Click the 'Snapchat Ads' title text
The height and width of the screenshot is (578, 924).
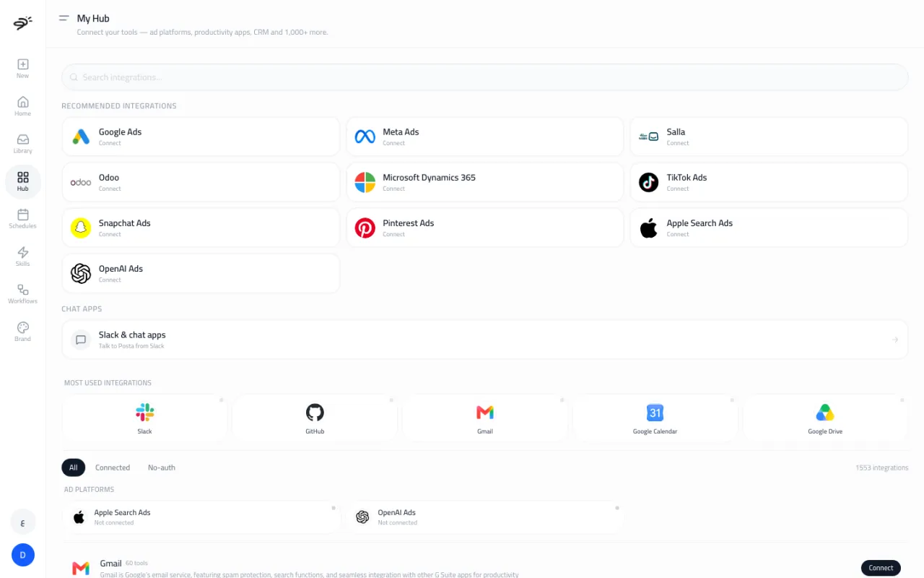pyautogui.click(x=125, y=223)
